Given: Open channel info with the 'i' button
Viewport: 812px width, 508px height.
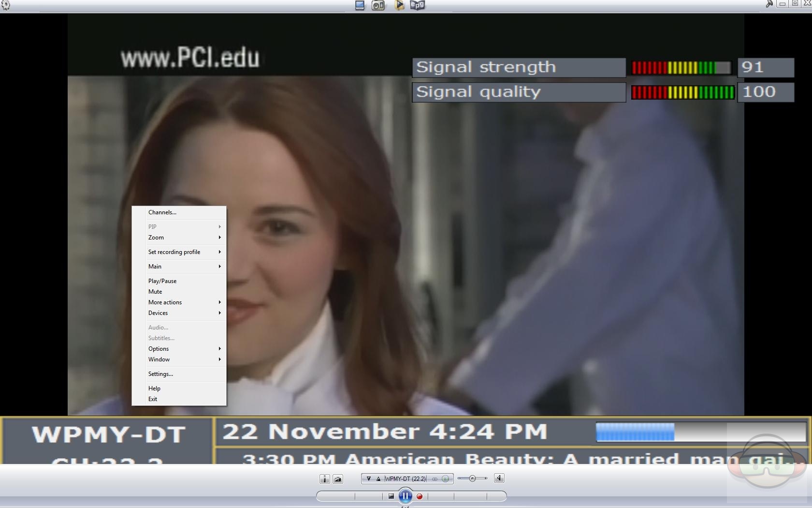Looking at the screenshot, I should click(324, 479).
